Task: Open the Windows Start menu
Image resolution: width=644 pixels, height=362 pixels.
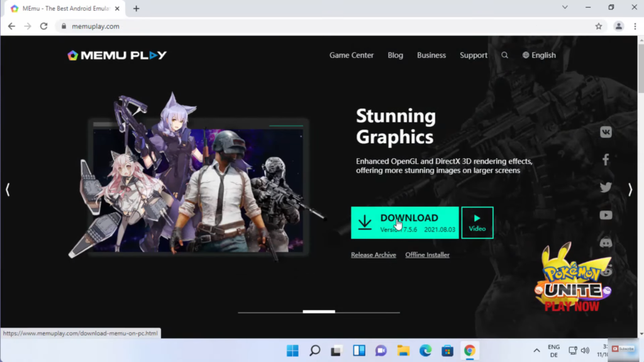Action: point(292,351)
